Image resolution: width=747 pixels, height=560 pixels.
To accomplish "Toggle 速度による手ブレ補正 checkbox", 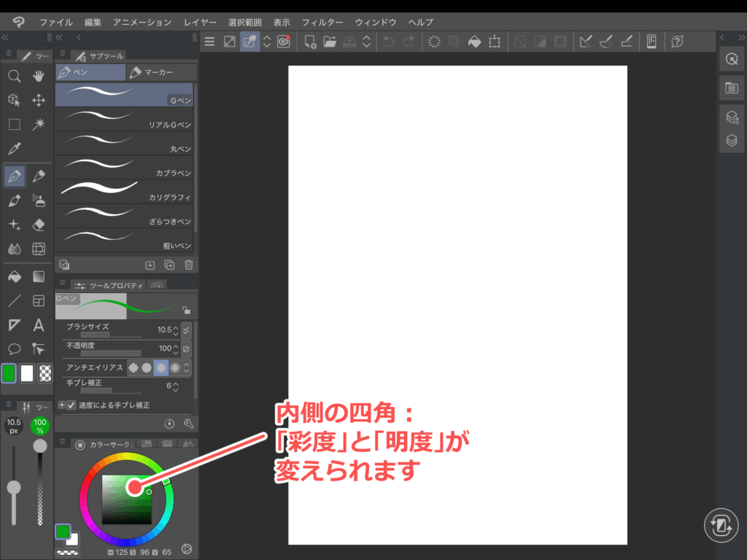I will point(71,405).
